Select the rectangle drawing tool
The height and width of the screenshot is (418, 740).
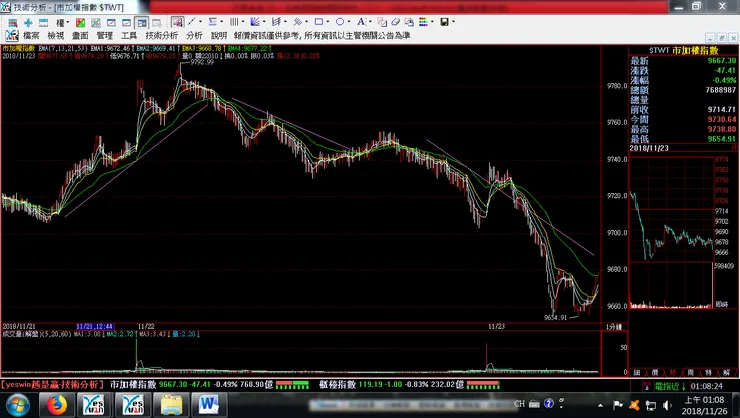(319, 22)
